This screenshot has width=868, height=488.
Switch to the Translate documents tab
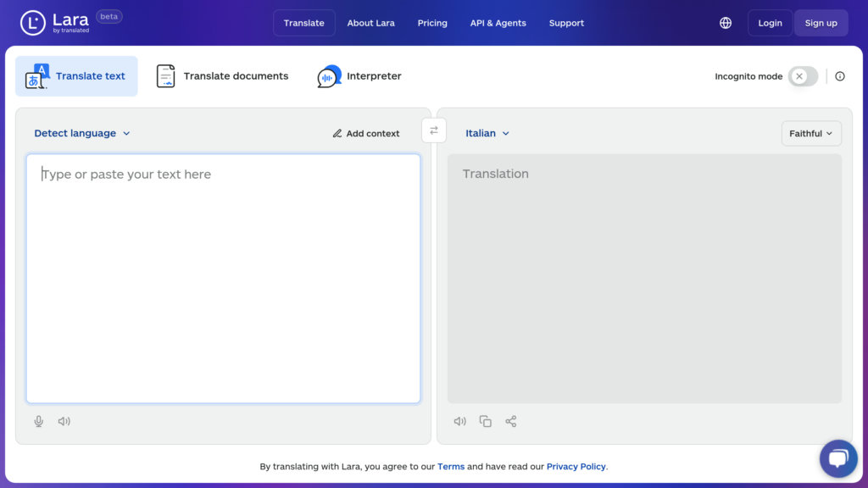pyautogui.click(x=223, y=75)
